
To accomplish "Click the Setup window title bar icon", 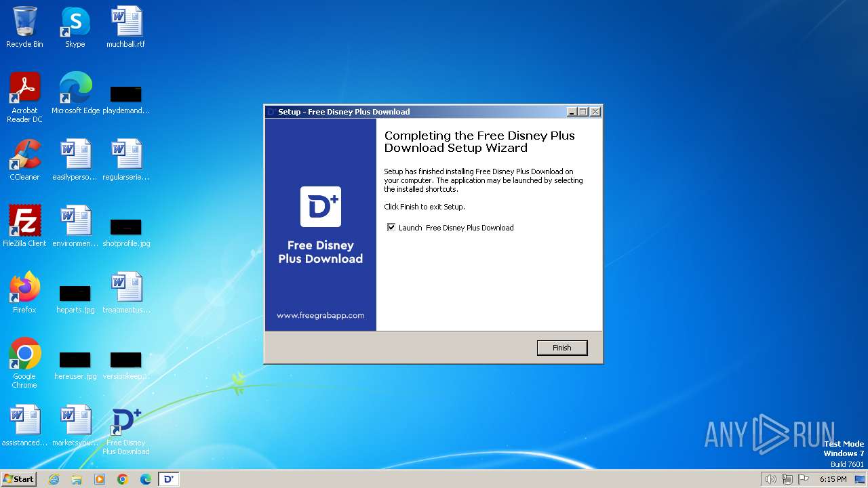I will 271,112.
